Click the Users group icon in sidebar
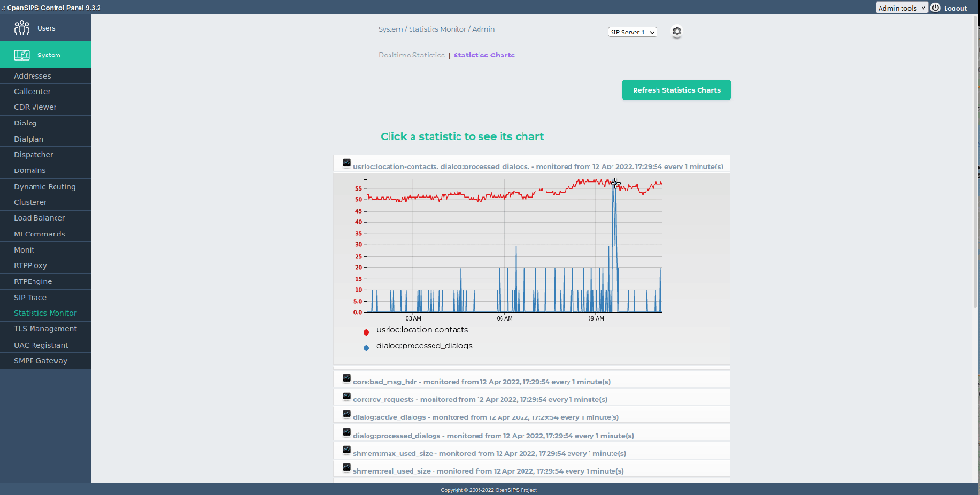980x495 pixels. [x=22, y=28]
